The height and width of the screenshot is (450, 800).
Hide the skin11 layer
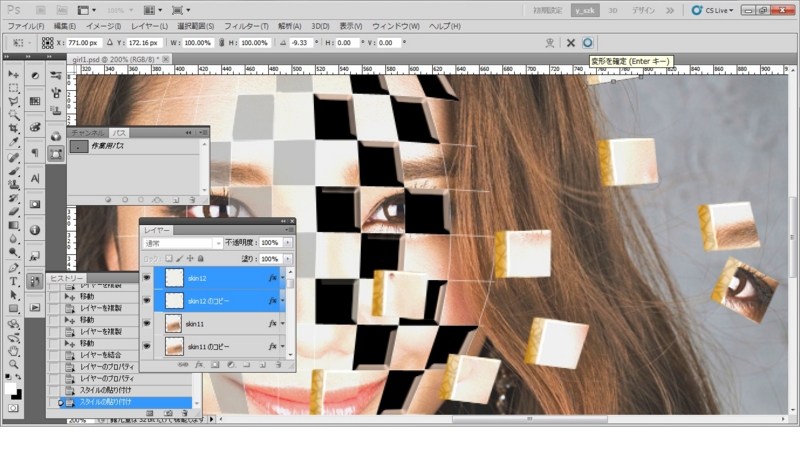tap(146, 323)
